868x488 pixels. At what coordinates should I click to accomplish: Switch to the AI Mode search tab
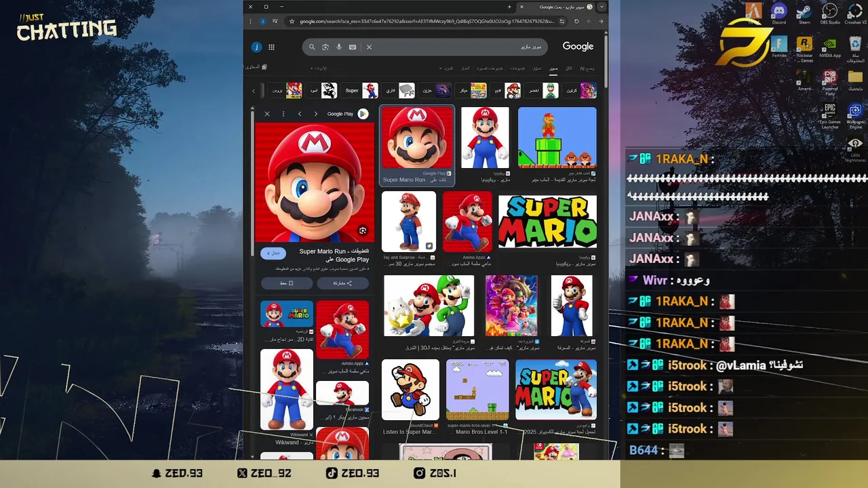click(x=587, y=68)
